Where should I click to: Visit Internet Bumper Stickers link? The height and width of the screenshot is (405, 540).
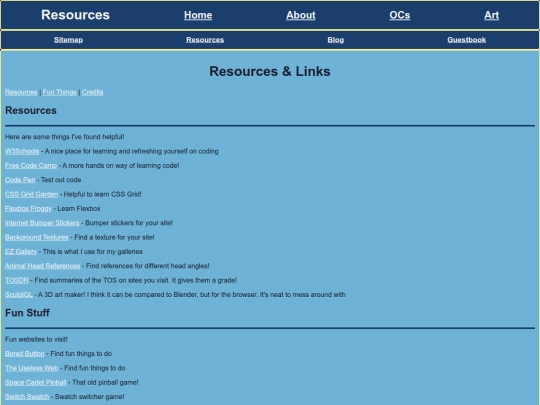pyautogui.click(x=42, y=223)
